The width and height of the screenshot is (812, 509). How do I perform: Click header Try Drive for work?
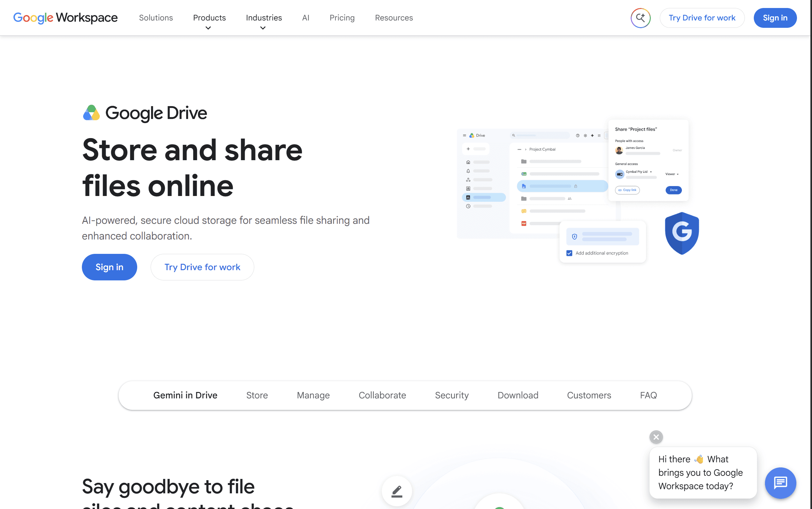tap(702, 18)
